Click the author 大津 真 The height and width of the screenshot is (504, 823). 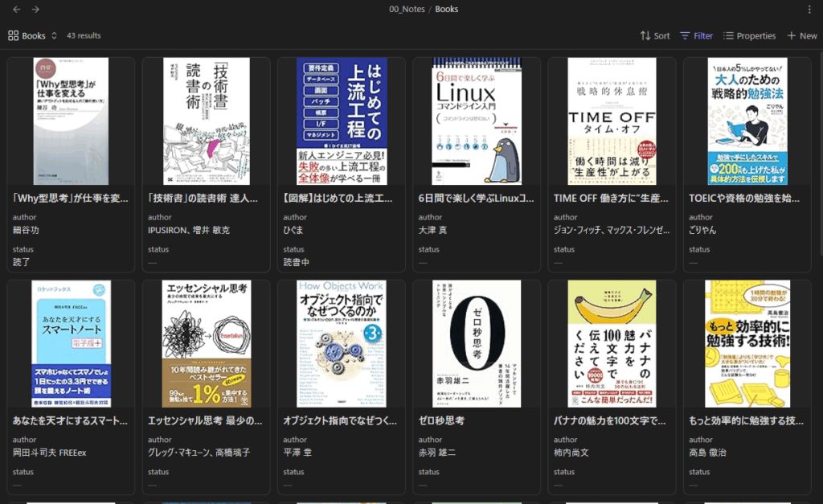coord(432,230)
